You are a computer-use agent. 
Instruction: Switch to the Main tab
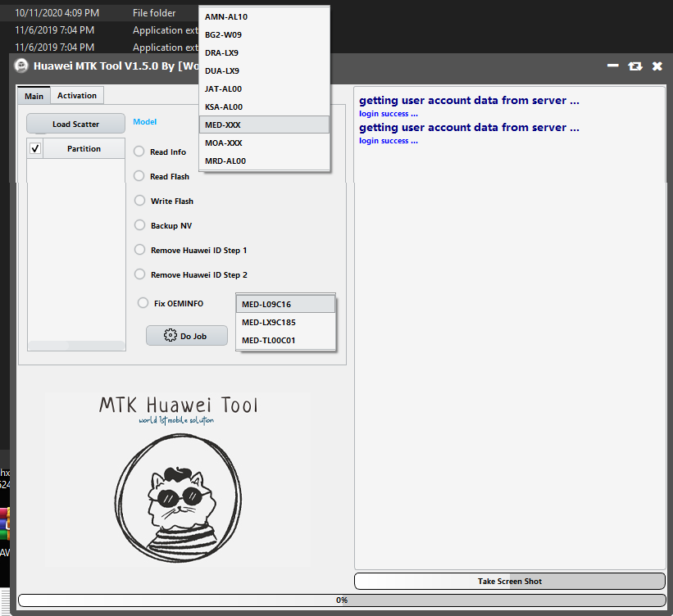pyautogui.click(x=34, y=96)
